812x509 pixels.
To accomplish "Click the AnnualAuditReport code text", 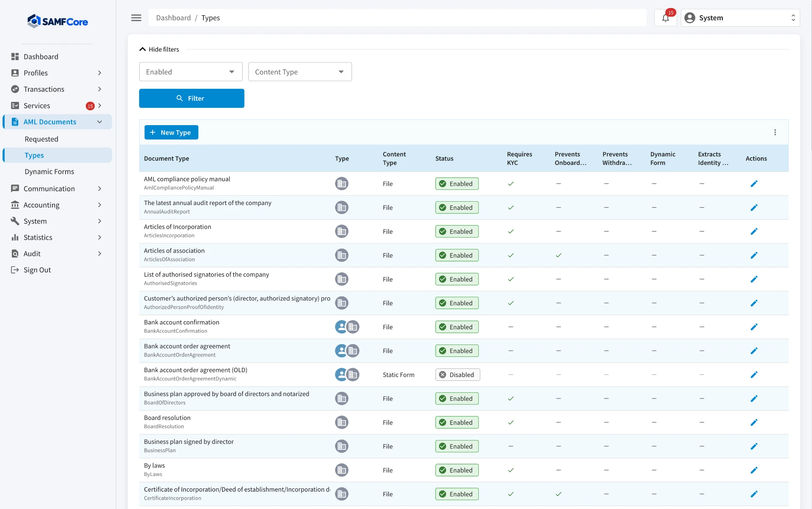I will 167,212.
